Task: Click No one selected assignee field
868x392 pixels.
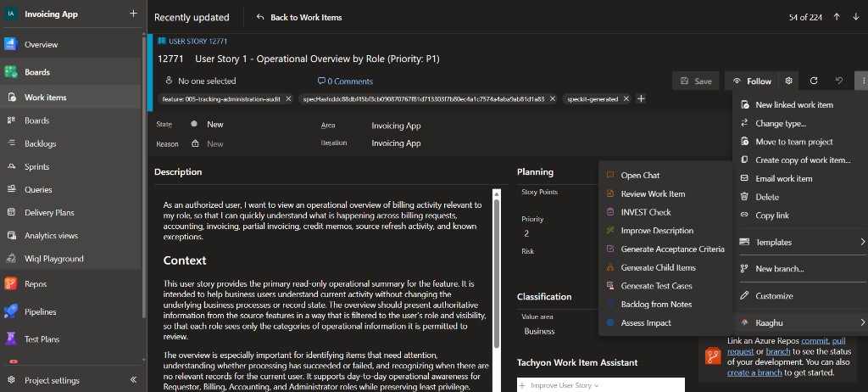Action: point(200,81)
